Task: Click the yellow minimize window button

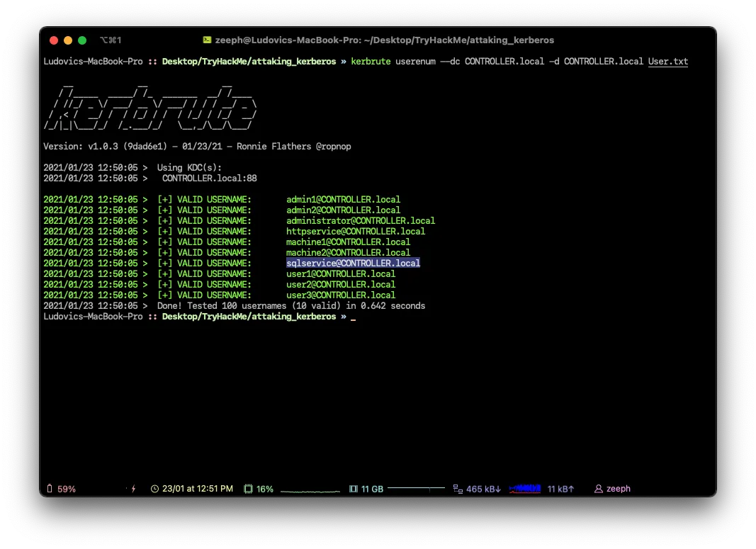Action: pos(68,40)
